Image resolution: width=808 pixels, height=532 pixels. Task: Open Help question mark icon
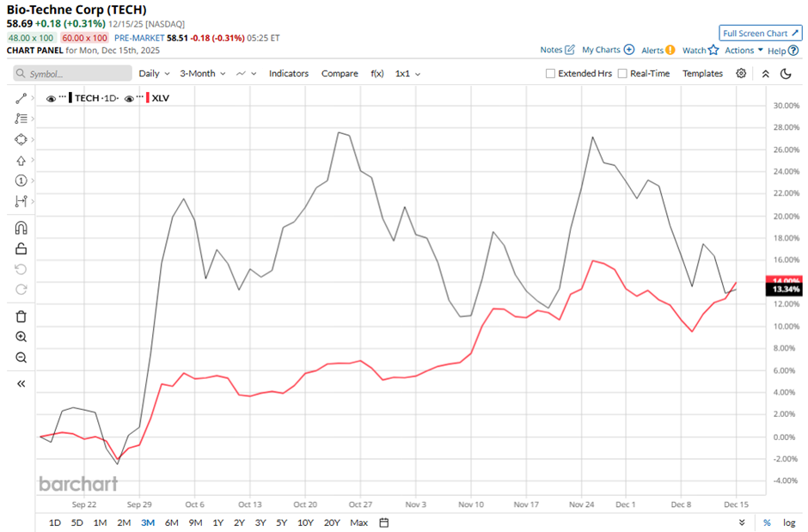793,51
